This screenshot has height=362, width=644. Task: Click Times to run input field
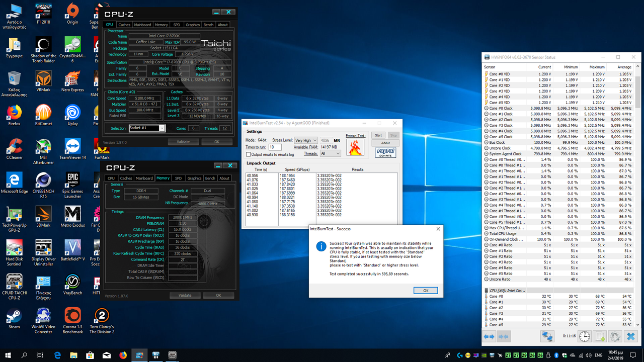click(275, 147)
